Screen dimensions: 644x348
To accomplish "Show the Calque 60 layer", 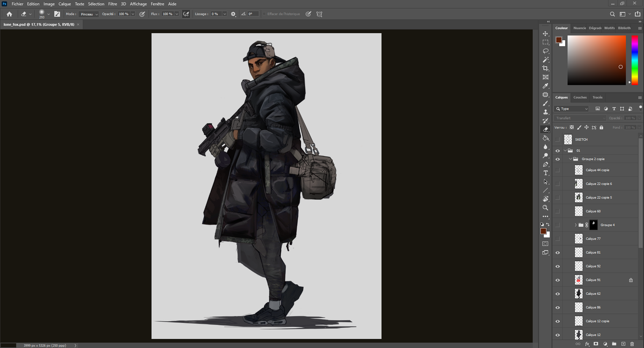I will click(x=558, y=211).
